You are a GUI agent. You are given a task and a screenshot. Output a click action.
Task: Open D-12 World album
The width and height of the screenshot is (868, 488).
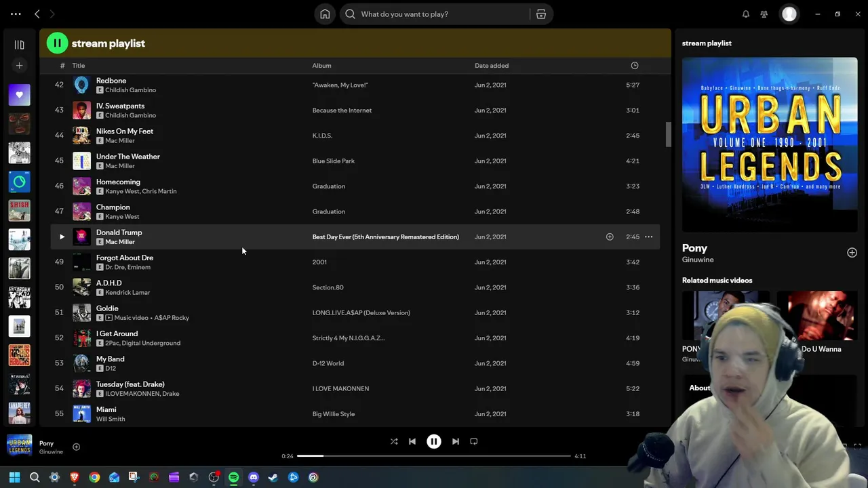328,363
